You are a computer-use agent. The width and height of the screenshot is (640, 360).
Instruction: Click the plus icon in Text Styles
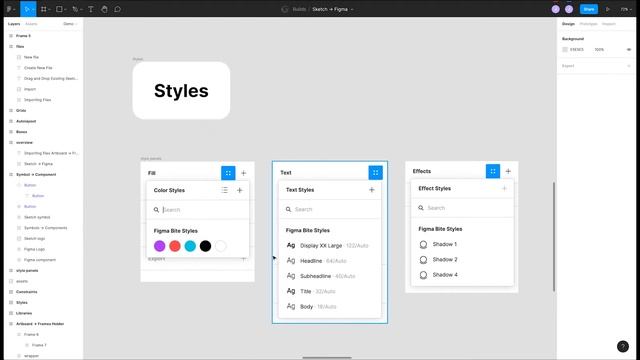click(x=371, y=190)
